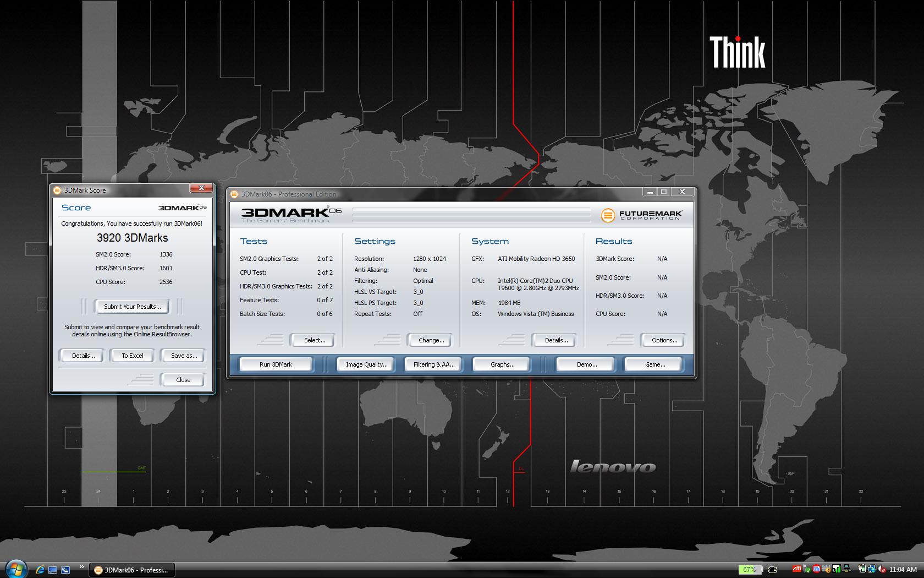Close the 3DMark Score window via X
Screen dimensions: 924x578
tap(201, 188)
